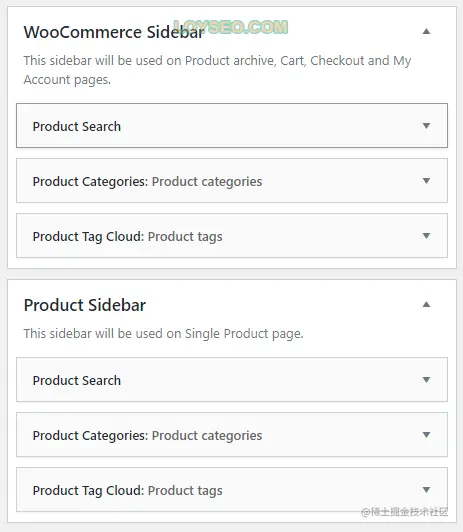Click the WooCommerce Sidebar description text
Viewport: 463px width, 532px height.
click(217, 70)
